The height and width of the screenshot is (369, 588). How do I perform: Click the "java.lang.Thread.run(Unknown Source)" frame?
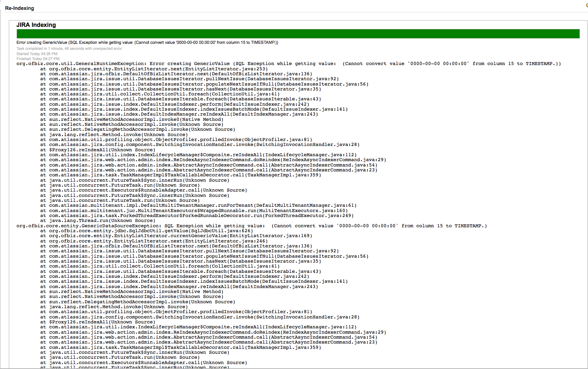pyautogui.click(x=98, y=221)
